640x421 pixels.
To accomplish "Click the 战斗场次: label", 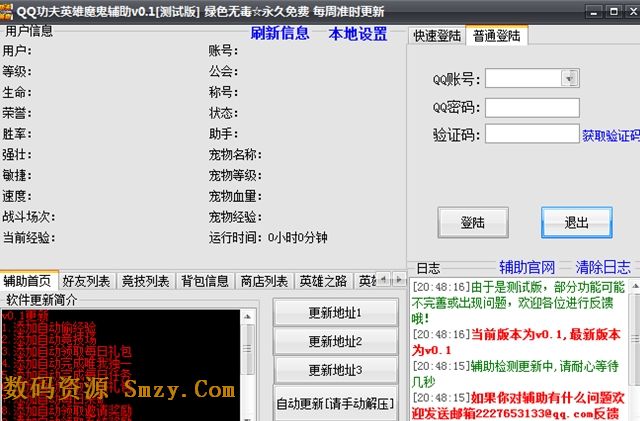I will pyautogui.click(x=29, y=216).
